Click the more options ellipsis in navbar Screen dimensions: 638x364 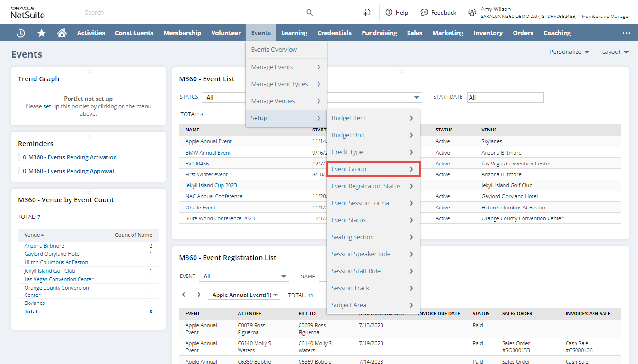point(626,33)
